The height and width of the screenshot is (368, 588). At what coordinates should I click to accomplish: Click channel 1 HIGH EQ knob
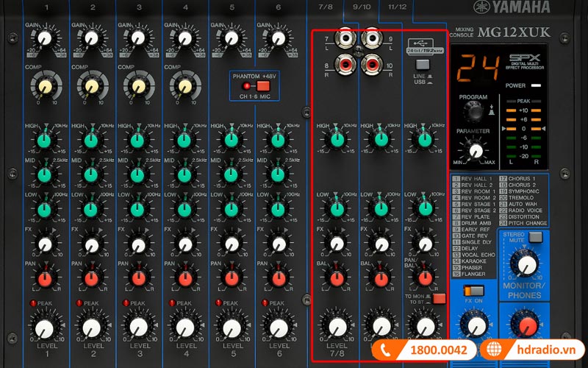[44, 141]
